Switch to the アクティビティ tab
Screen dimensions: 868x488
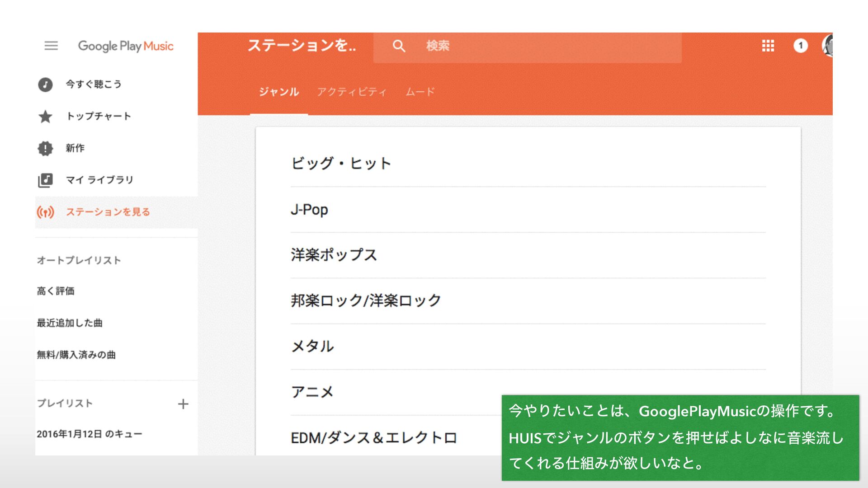(352, 92)
